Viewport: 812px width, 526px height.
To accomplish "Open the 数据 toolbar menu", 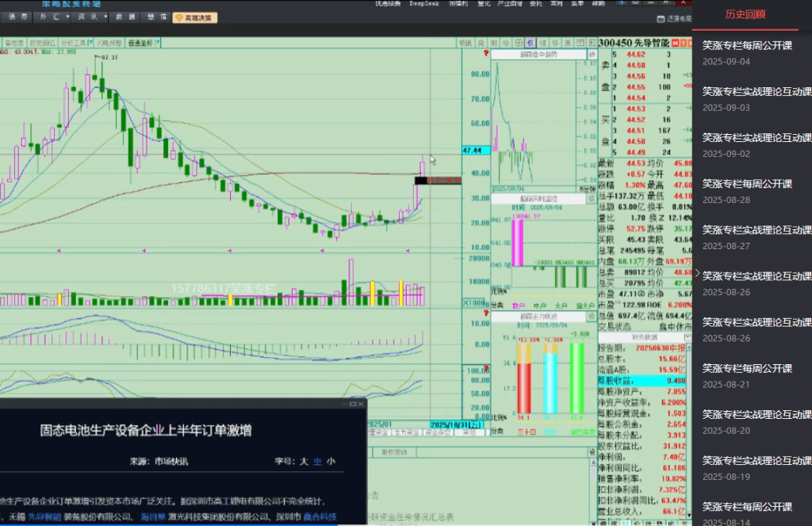I will (x=125, y=17).
